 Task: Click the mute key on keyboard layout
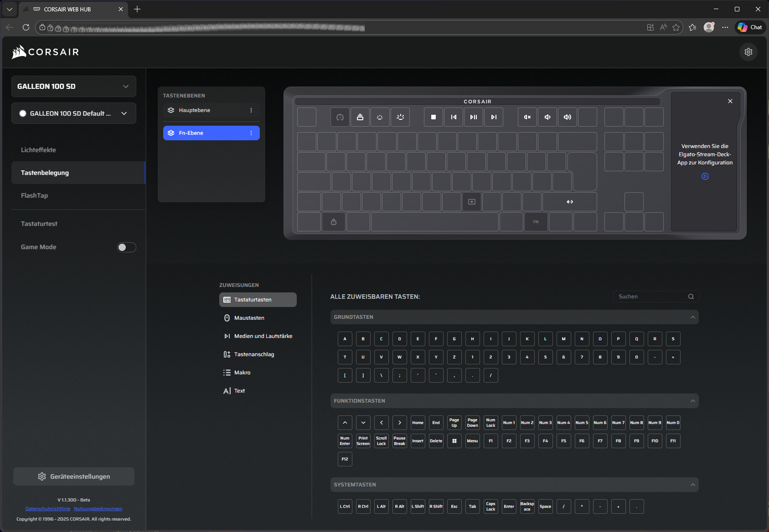pos(527,117)
